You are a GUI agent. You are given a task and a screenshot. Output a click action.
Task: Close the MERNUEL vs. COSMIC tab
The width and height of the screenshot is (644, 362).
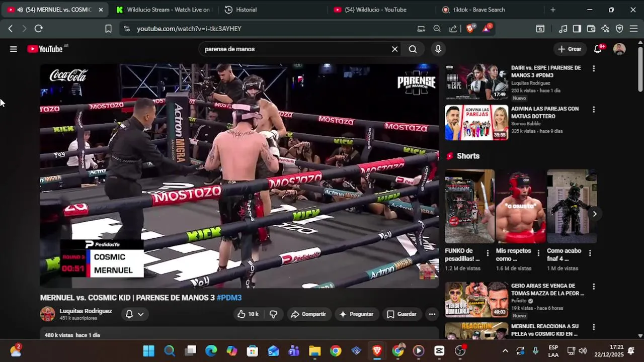pyautogui.click(x=101, y=10)
